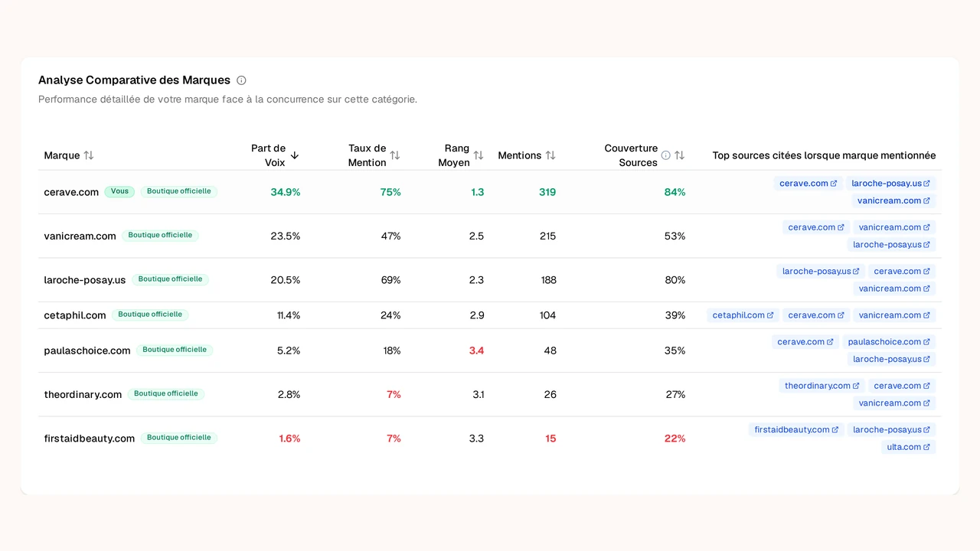Image resolution: width=980 pixels, height=551 pixels.
Task: Open vanicream.com source link in laroche-posay.us row
Action: (894, 289)
